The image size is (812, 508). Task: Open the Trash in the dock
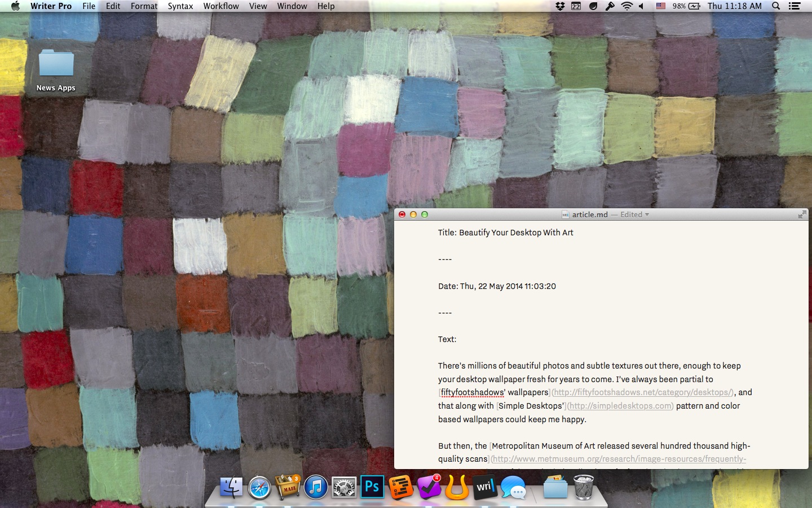click(584, 487)
